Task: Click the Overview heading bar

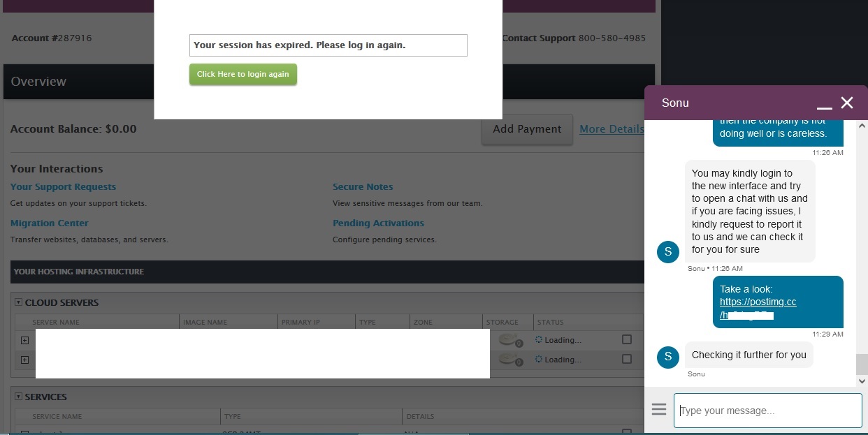Action: 328,82
